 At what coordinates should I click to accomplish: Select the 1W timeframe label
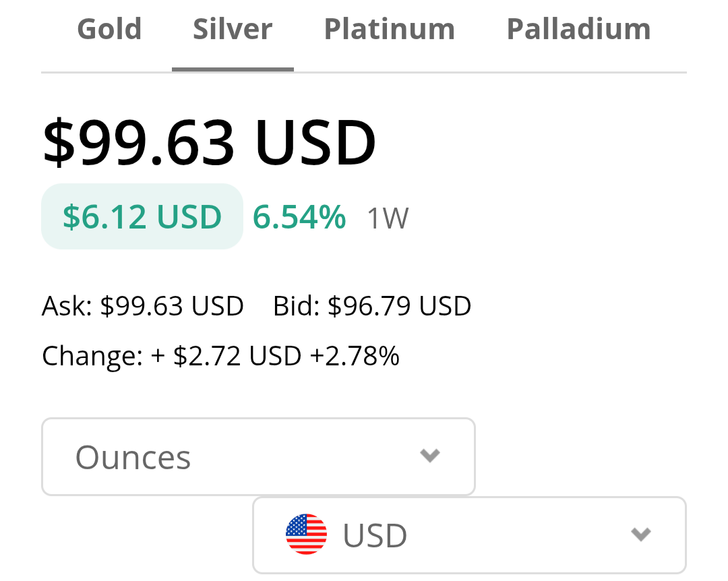[388, 218]
